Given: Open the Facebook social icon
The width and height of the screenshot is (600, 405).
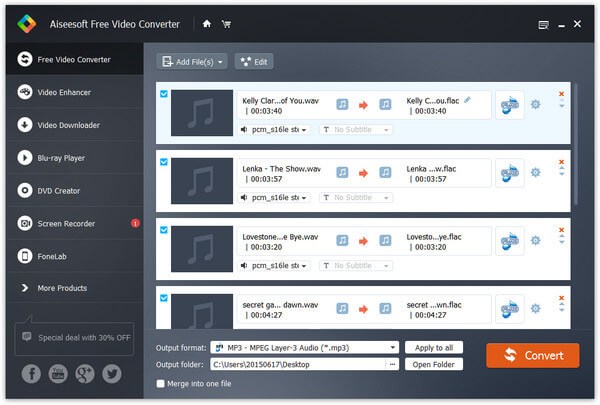Looking at the screenshot, I should [x=31, y=374].
